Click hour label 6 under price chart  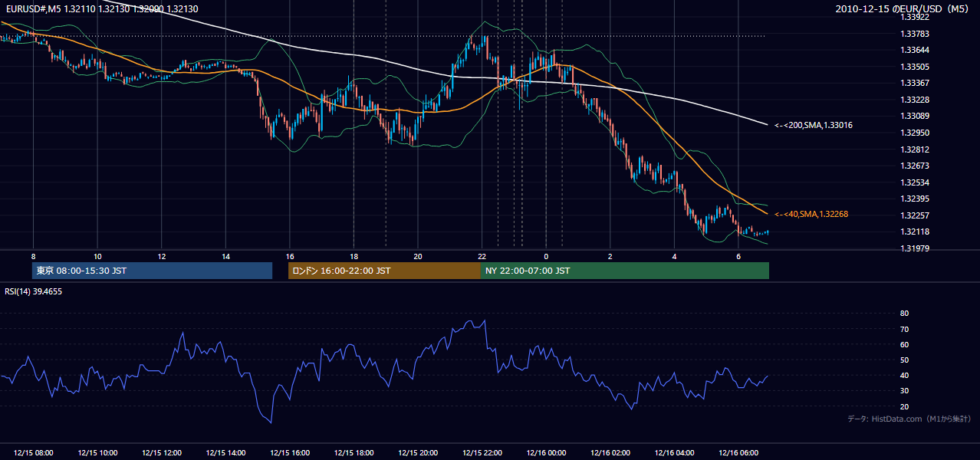coord(738,256)
